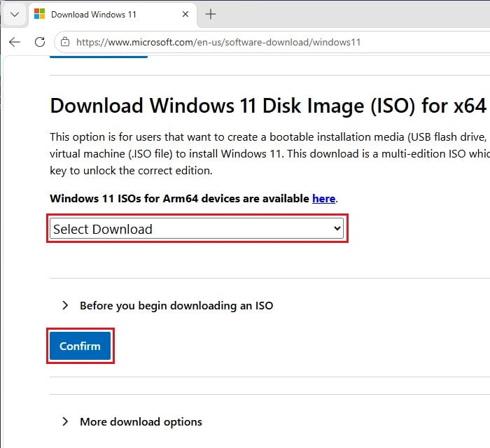Image resolution: width=490 pixels, height=448 pixels.
Task: Reload the page with refresh icon
Action: (40, 42)
